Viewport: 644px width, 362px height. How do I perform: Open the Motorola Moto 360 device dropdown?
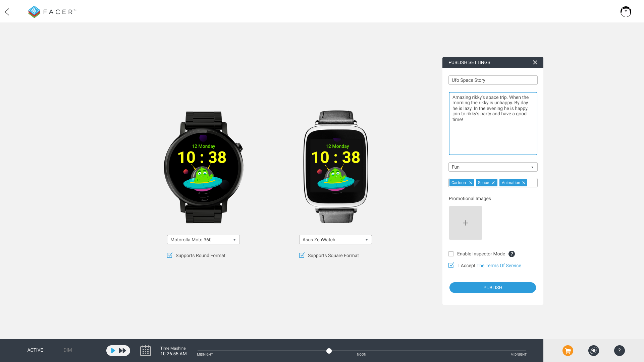(203, 240)
